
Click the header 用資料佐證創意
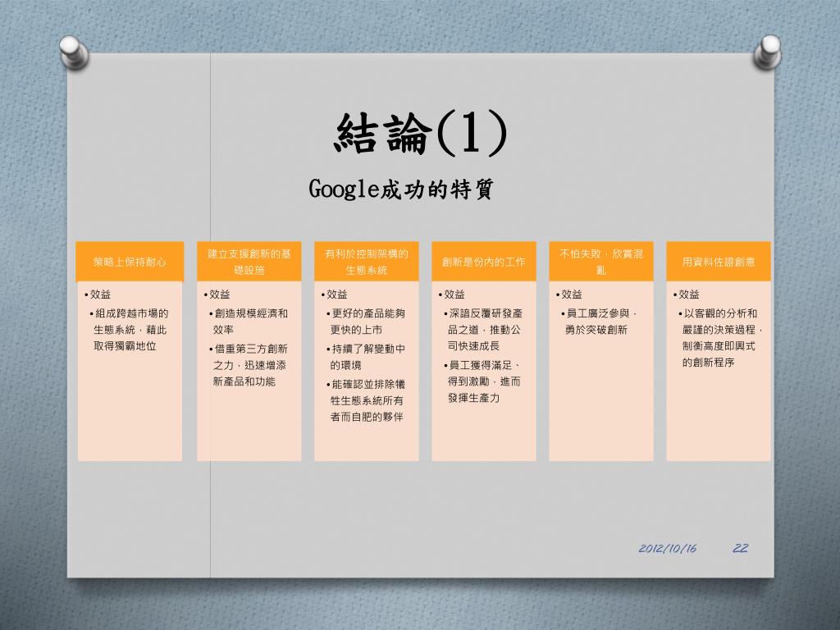(x=719, y=262)
